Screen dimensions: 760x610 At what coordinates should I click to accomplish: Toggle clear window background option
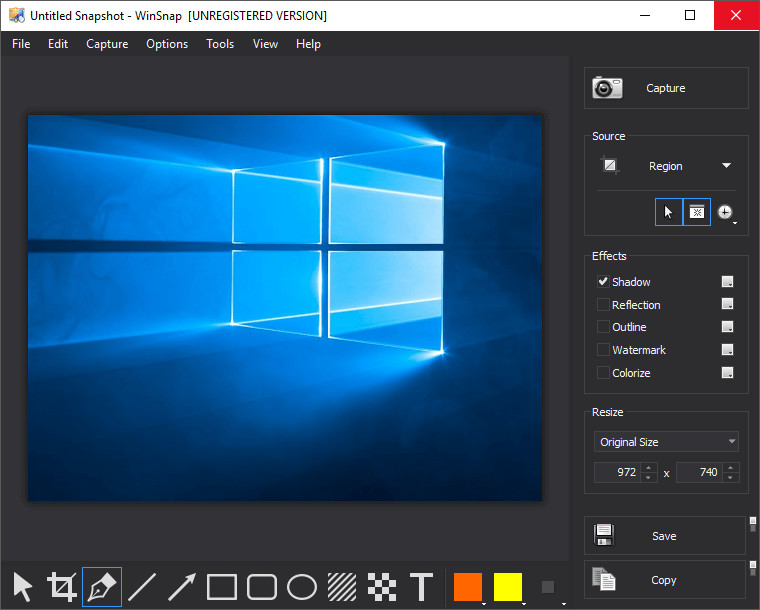tap(697, 212)
